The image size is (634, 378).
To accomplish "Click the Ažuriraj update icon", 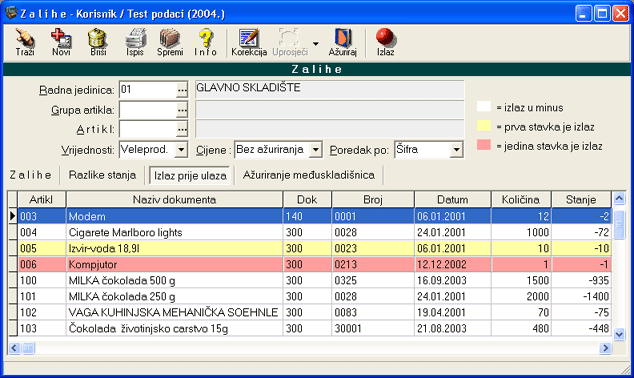I will (x=342, y=42).
